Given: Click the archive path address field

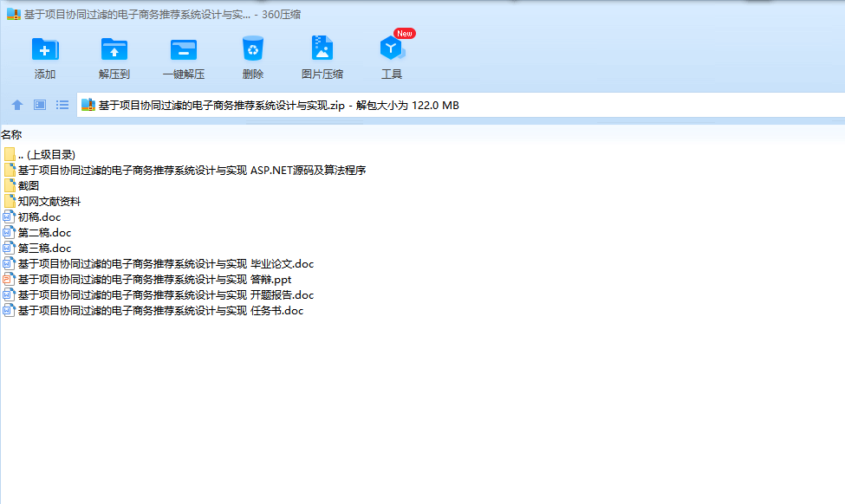Looking at the screenshot, I should (461, 105).
